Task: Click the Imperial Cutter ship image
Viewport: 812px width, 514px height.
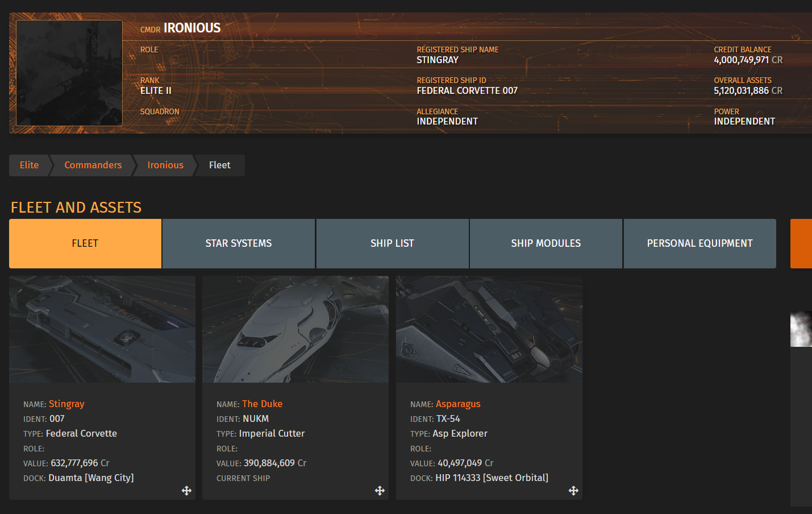Action: tap(295, 329)
